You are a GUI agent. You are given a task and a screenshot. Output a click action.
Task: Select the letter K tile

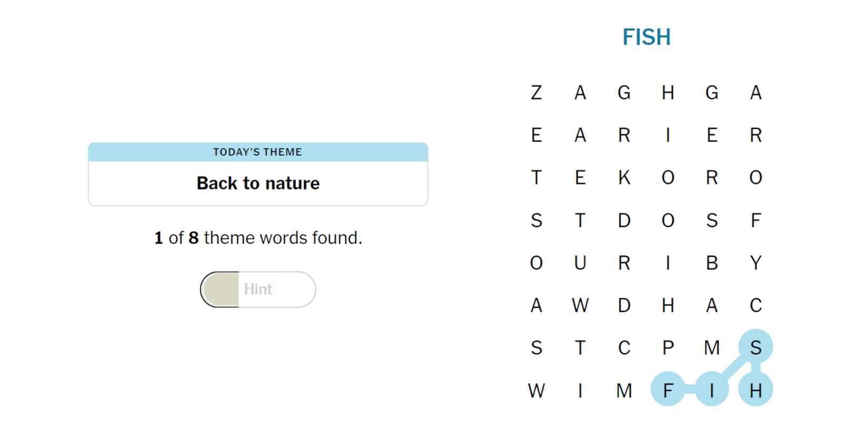(624, 178)
